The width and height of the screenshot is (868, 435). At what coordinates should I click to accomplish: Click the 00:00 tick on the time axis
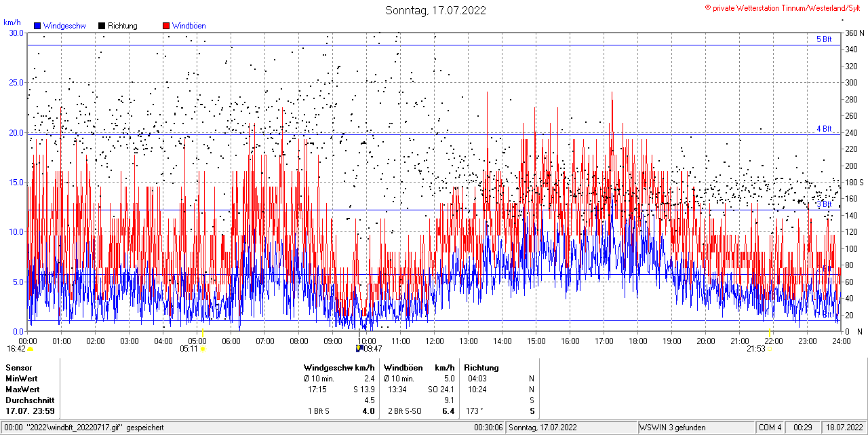(x=28, y=341)
